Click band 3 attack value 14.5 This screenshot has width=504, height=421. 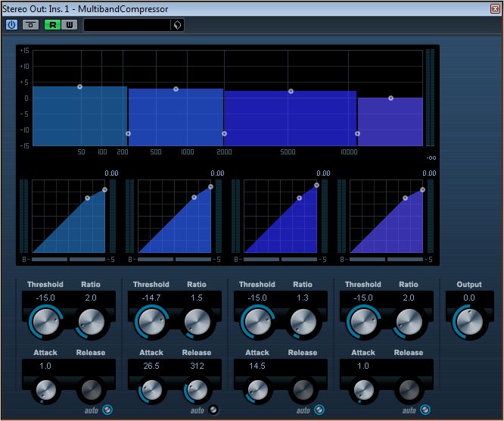click(x=257, y=366)
